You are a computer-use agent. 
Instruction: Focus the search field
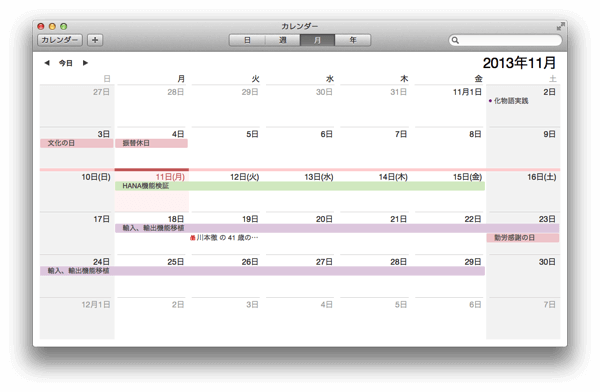pos(505,40)
